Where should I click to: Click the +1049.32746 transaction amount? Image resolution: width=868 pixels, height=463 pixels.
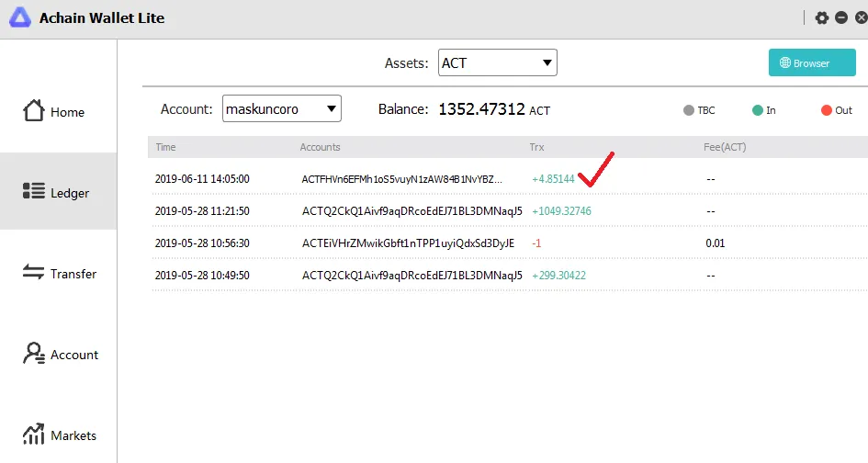point(561,211)
